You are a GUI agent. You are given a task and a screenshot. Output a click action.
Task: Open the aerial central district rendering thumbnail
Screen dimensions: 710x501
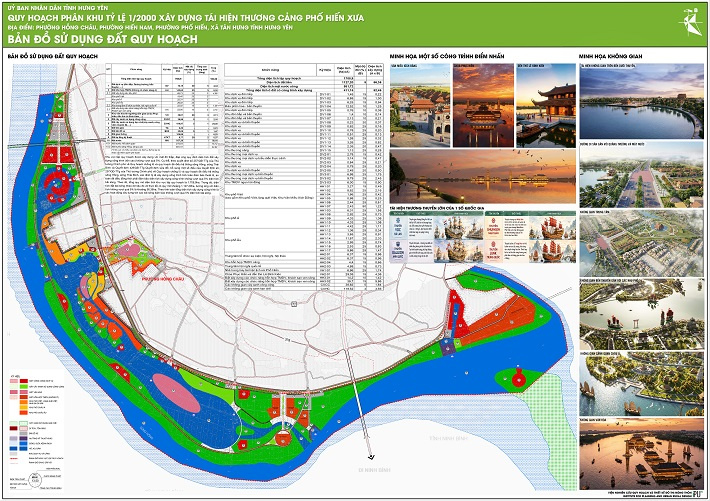[642, 245]
